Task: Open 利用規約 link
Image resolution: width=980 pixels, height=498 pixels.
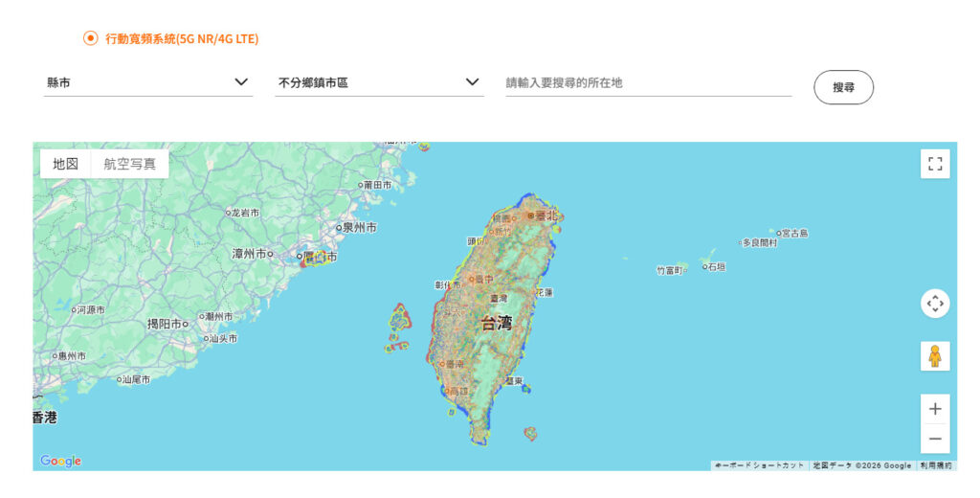Action: (936, 465)
